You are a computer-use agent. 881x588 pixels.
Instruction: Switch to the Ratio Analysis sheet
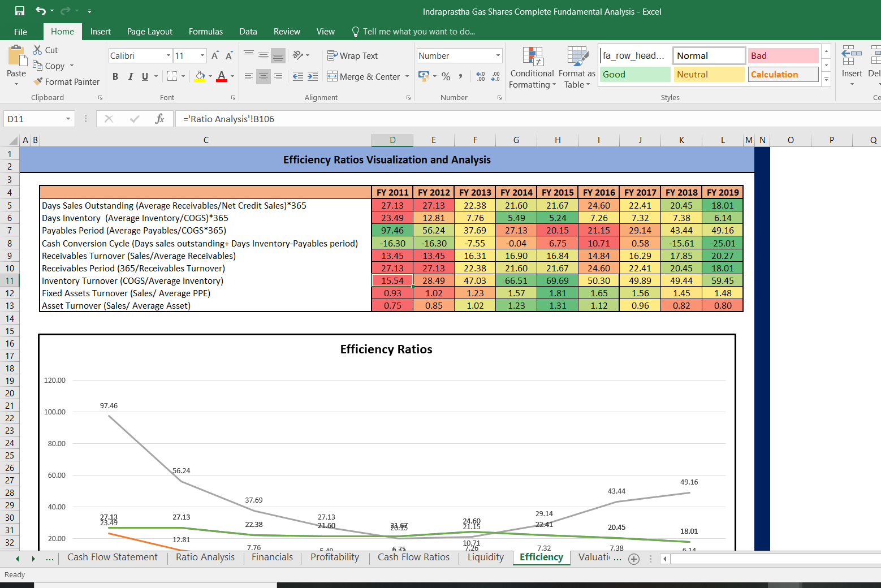point(205,557)
